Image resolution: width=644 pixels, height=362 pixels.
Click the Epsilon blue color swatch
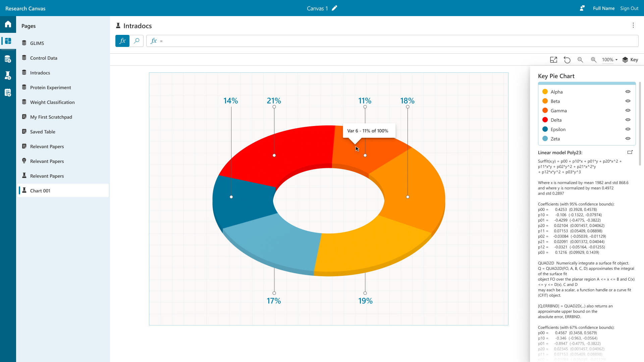pyautogui.click(x=545, y=129)
